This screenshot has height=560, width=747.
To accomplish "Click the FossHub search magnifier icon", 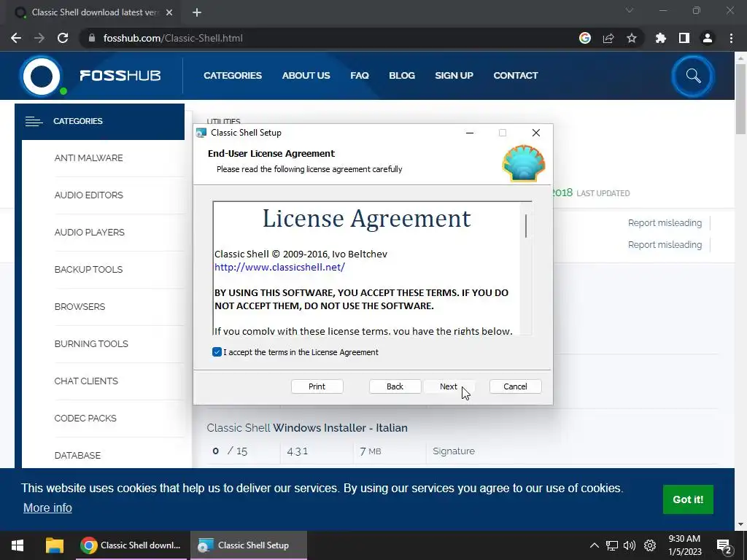I will [693, 76].
